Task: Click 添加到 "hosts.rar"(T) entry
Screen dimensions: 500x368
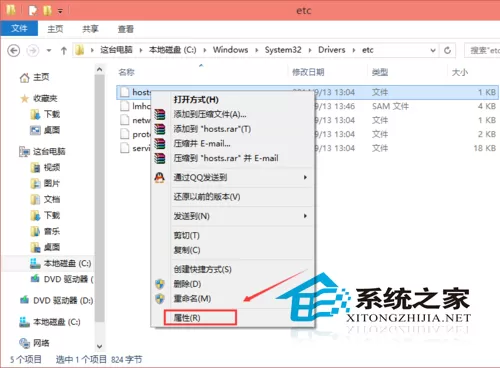Action: tap(212, 129)
